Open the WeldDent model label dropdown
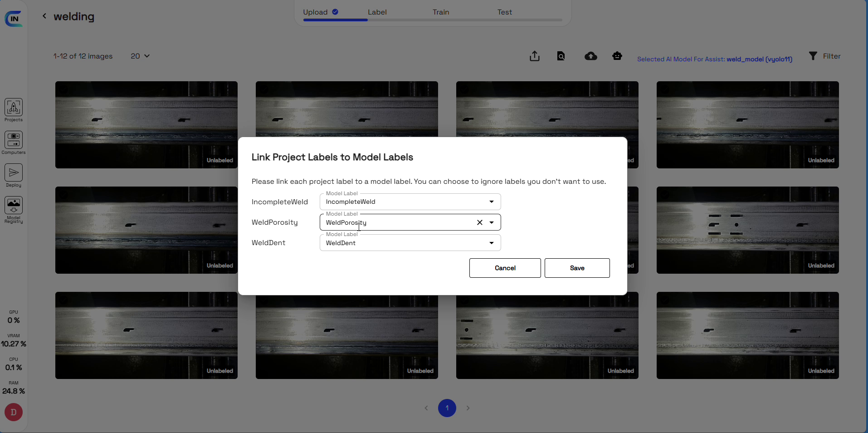 [491, 243]
